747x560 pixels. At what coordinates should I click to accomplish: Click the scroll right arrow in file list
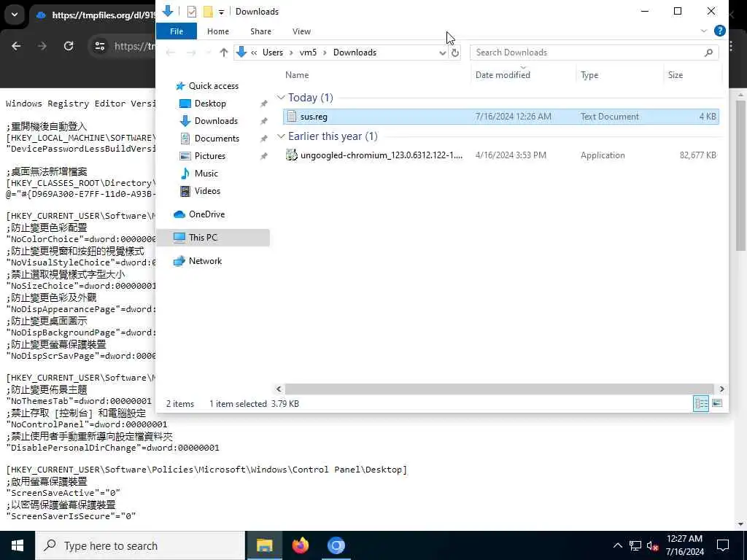coord(721,389)
